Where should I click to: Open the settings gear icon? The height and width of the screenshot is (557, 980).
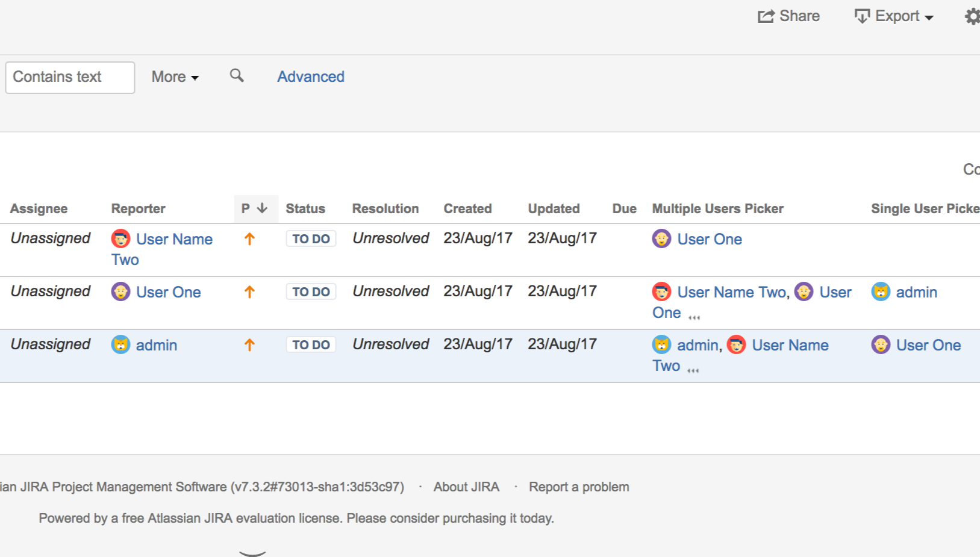pos(972,16)
